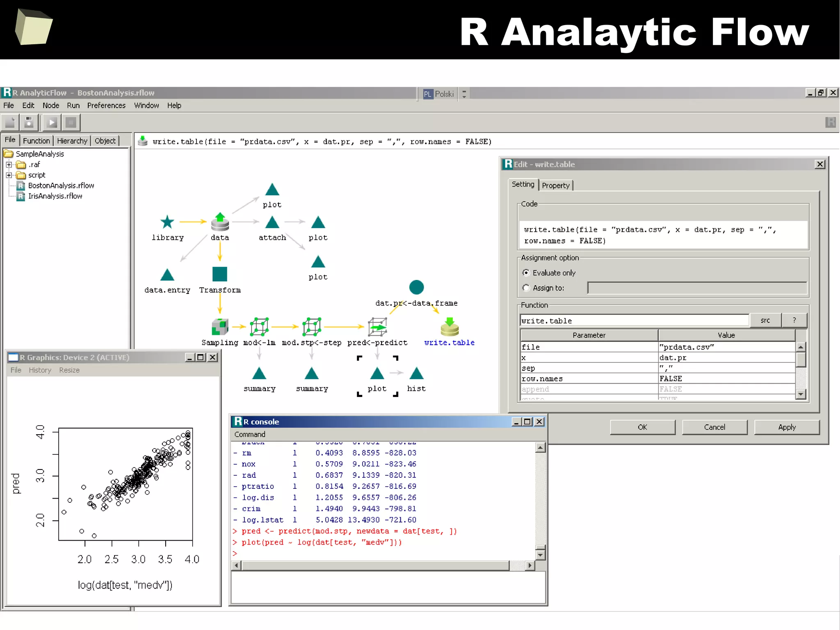Click the Run play toolbar icon
The image size is (840, 630).
tap(52, 122)
